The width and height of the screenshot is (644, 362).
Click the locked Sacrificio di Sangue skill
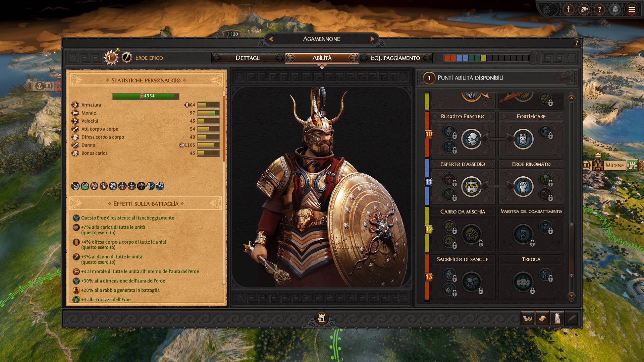[472, 282]
